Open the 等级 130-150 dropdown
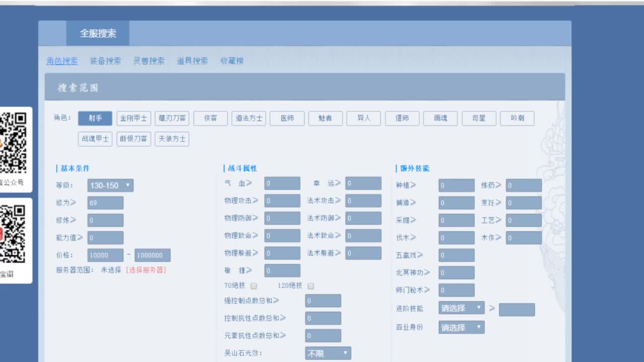This screenshot has height=362, width=644. pyautogui.click(x=111, y=186)
